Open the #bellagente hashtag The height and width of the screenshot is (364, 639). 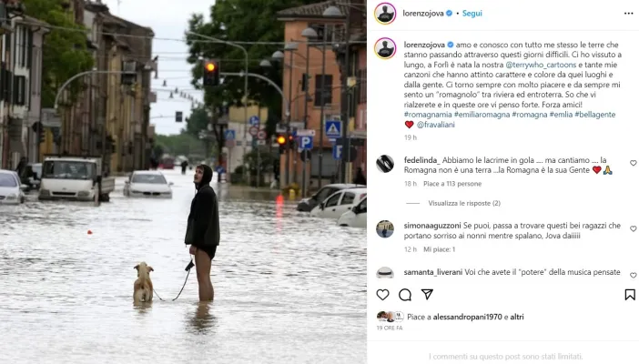(x=594, y=115)
